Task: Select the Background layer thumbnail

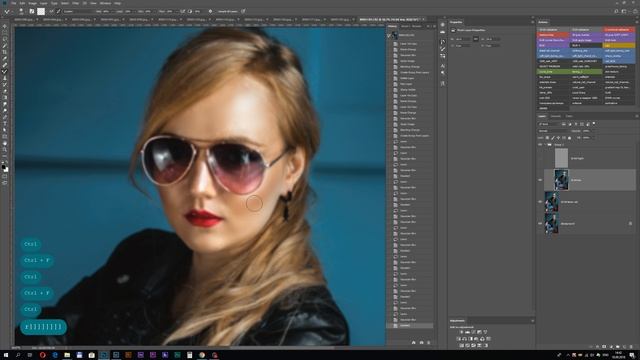Action: pyautogui.click(x=552, y=224)
